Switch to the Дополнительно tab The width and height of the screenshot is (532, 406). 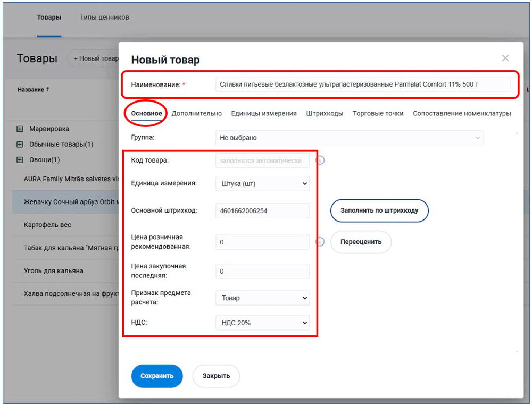pos(196,114)
